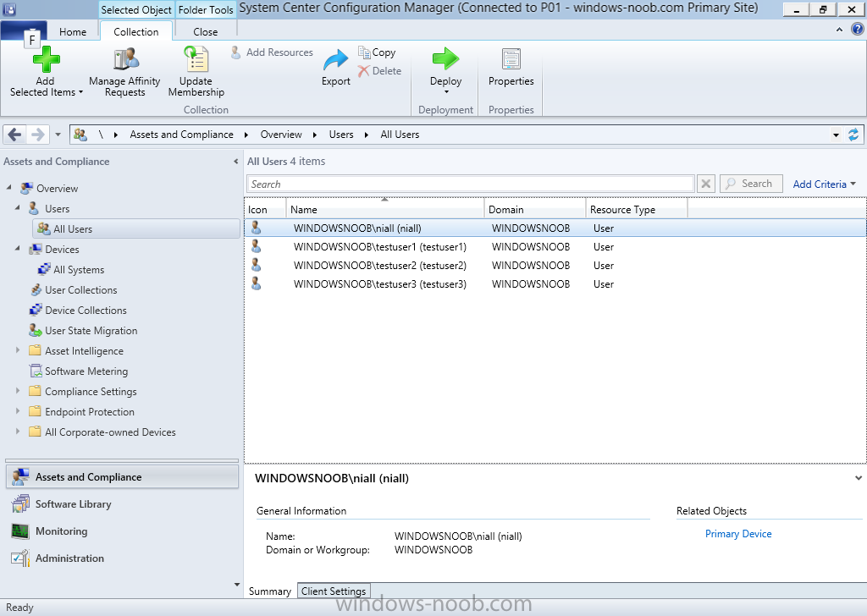Click Users in the breadcrumb path

point(341,135)
